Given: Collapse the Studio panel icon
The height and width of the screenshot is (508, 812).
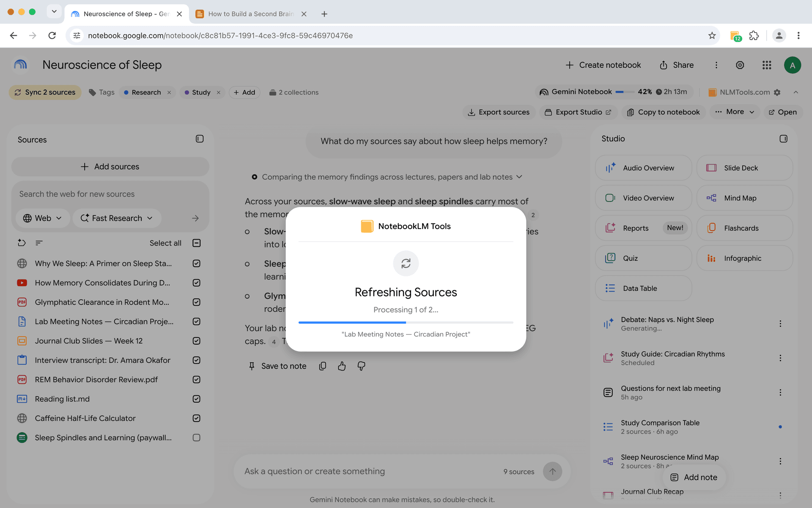Looking at the screenshot, I should click(x=783, y=139).
